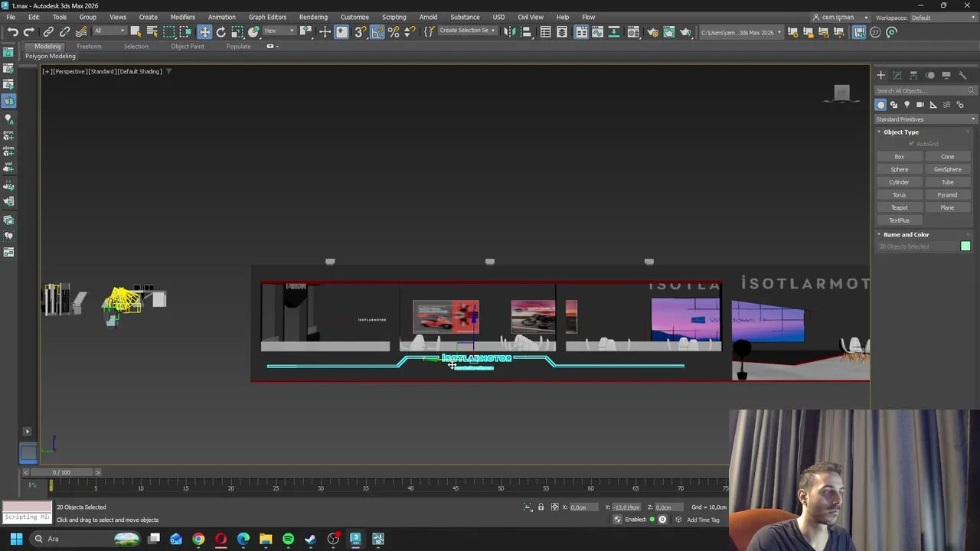This screenshot has width=980, height=551.
Task: Click the TextPlus button
Action: [x=899, y=220]
